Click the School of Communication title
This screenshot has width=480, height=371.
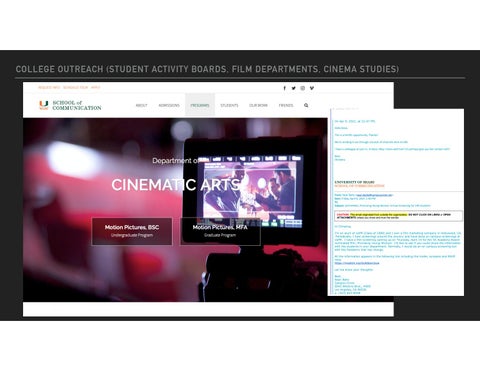(77, 105)
